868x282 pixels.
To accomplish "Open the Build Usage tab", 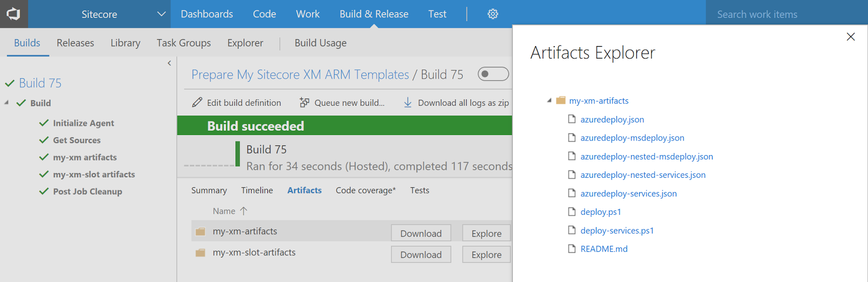I will tap(321, 43).
